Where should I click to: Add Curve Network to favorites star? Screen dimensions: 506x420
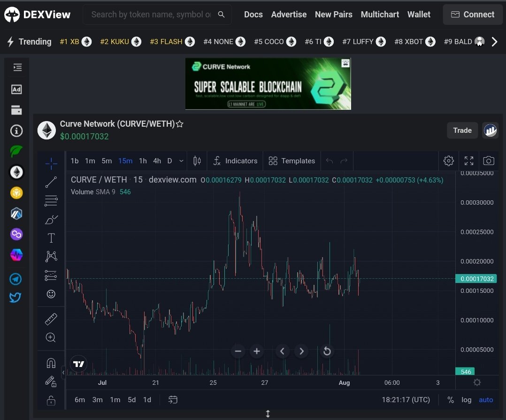[x=180, y=124]
